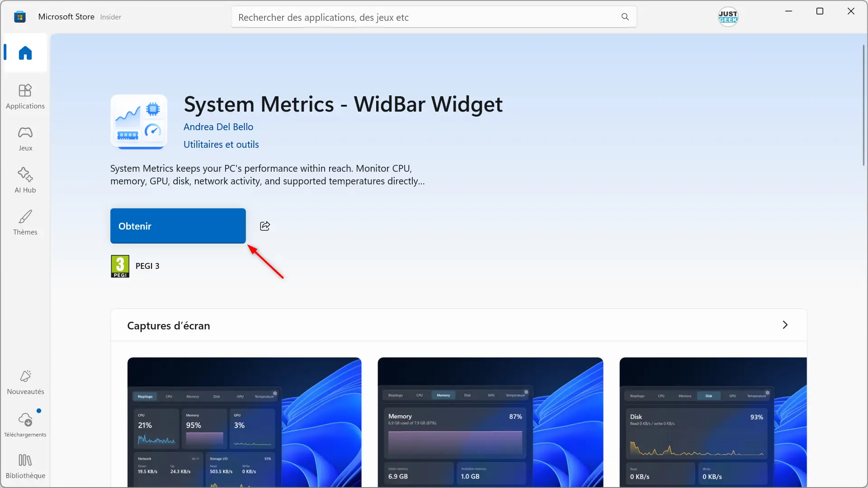Image resolution: width=868 pixels, height=488 pixels.
Task: Share the app with the share icon
Action: point(265,226)
